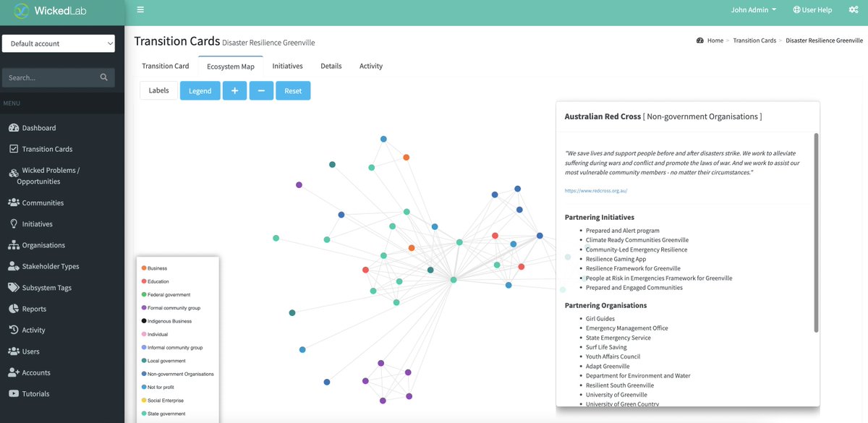Click the 'Australian Red Cross' panel title

(603, 116)
